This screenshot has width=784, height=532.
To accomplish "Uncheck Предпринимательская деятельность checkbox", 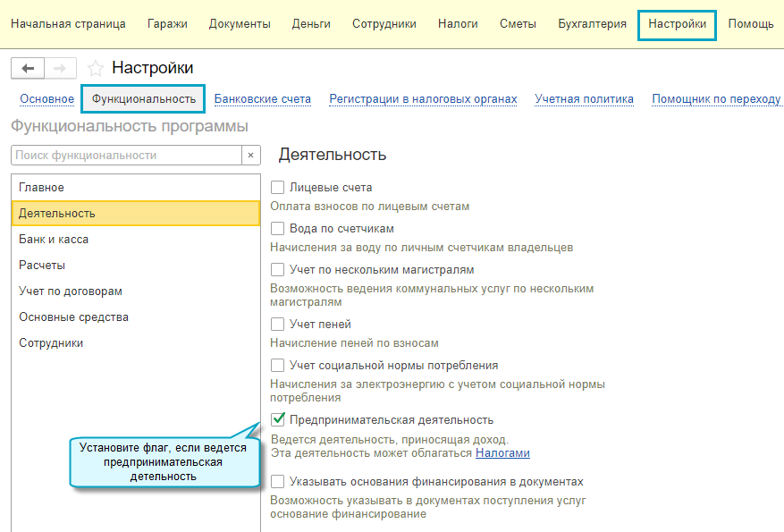I will click(x=277, y=419).
